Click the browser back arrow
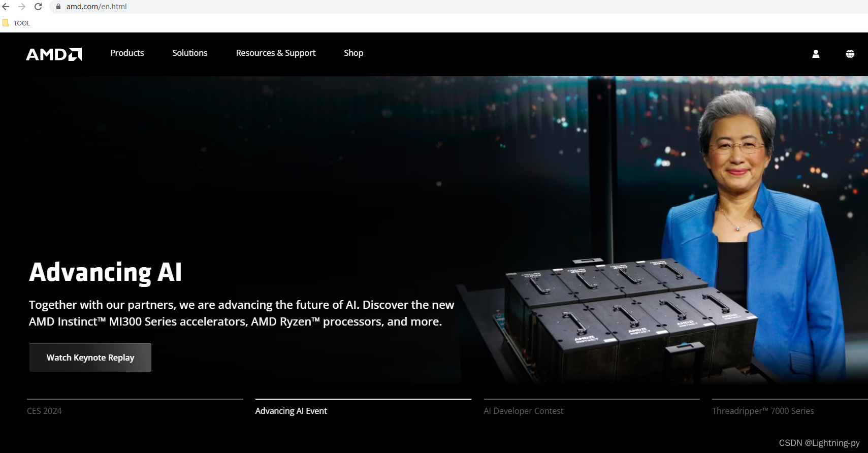Viewport: 868px width, 453px height. [x=6, y=7]
